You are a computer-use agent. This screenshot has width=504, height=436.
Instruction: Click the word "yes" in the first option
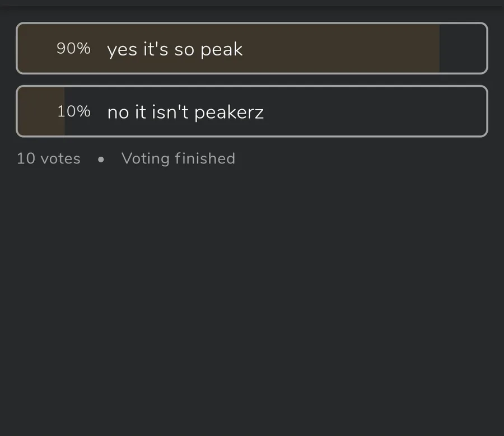[x=122, y=50]
